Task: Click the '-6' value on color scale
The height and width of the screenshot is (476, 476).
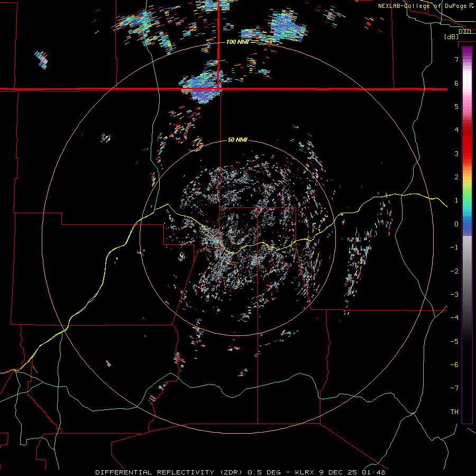Action: click(x=454, y=364)
